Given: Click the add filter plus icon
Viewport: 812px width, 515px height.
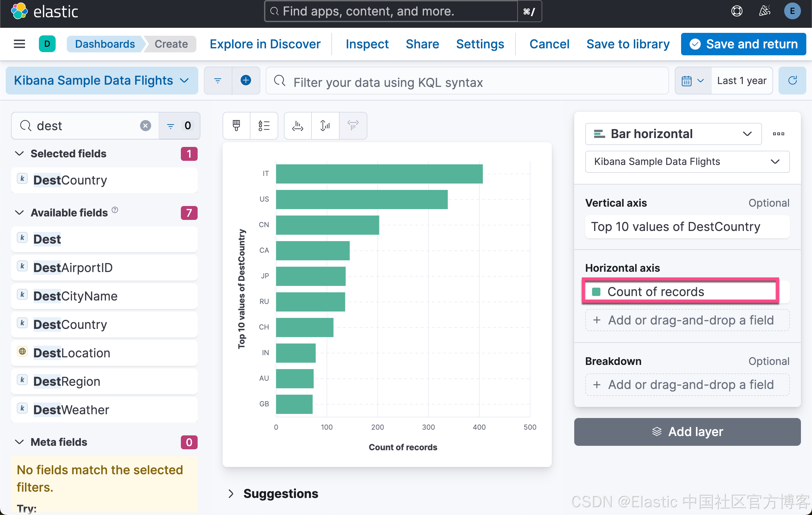Looking at the screenshot, I should (x=245, y=81).
